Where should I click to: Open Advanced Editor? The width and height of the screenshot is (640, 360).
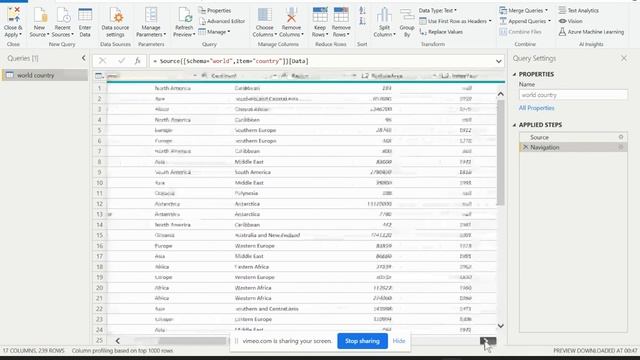[x=222, y=21]
